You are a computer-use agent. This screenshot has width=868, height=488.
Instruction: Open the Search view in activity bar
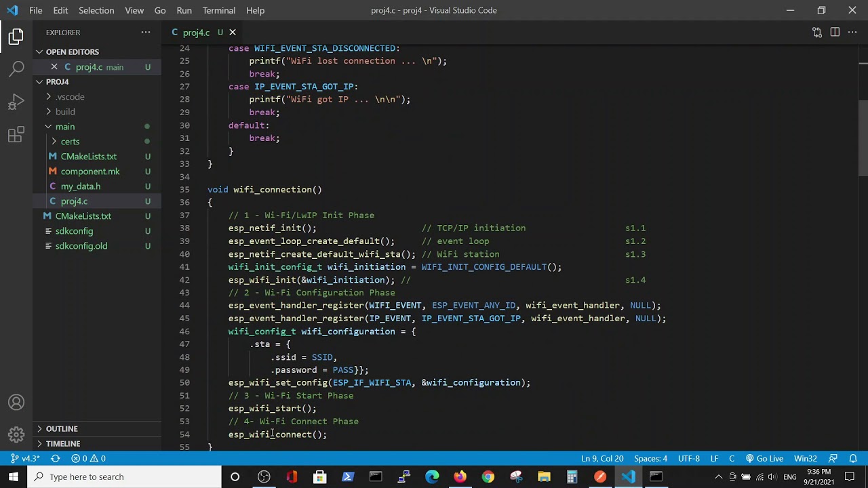tap(16, 68)
